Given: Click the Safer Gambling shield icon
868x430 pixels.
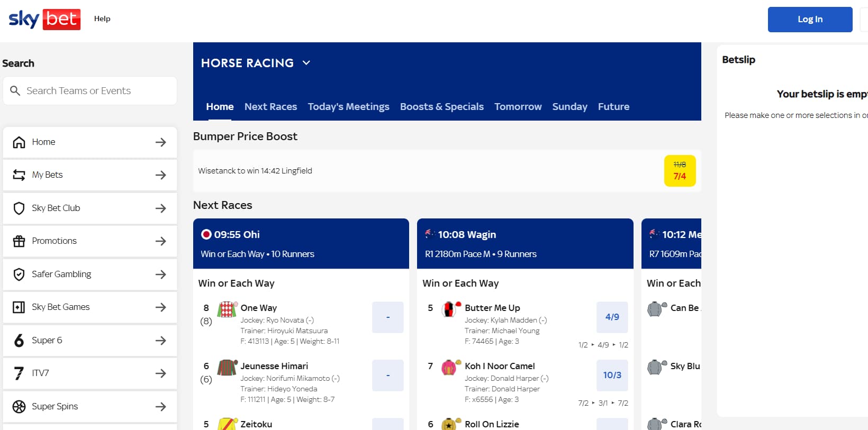Looking at the screenshot, I should point(19,274).
